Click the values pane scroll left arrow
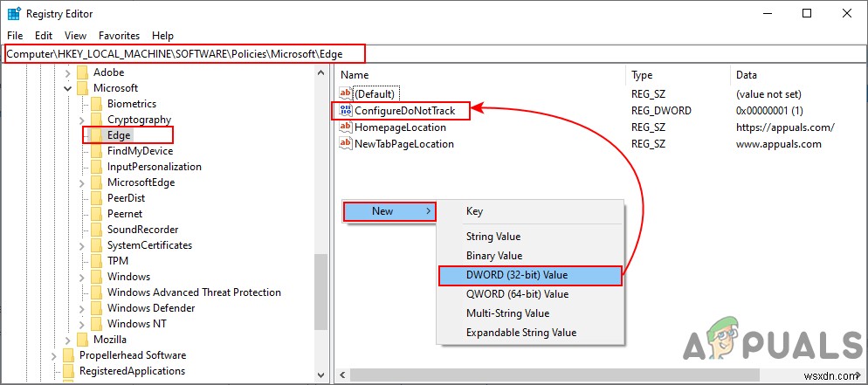This screenshot has width=868, height=385. point(342,375)
